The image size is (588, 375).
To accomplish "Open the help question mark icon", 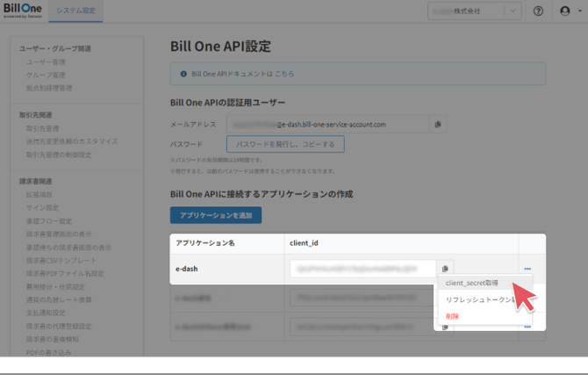I will [538, 11].
